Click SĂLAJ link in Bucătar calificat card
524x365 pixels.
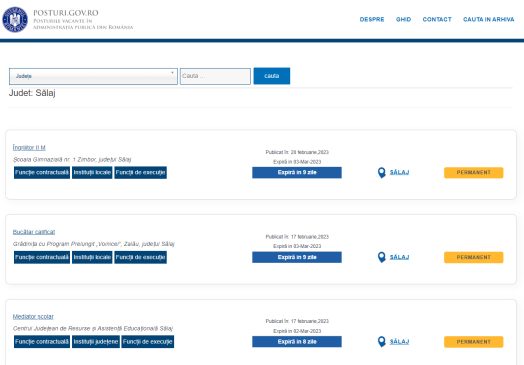(x=399, y=257)
